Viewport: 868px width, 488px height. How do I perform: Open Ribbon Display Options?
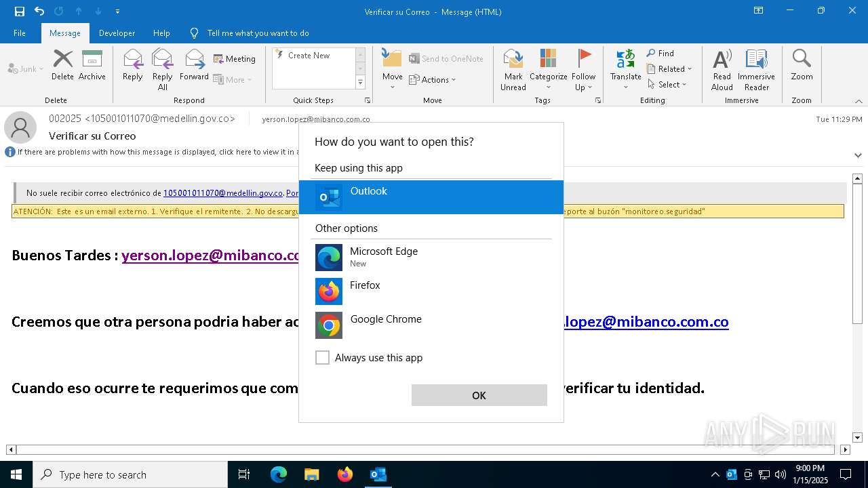pos(759,11)
